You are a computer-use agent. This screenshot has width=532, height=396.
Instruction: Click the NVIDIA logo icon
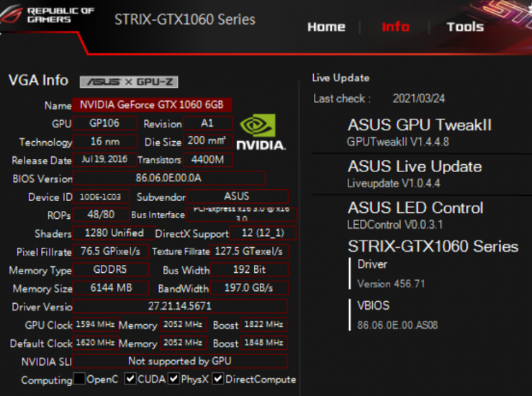coord(261,132)
